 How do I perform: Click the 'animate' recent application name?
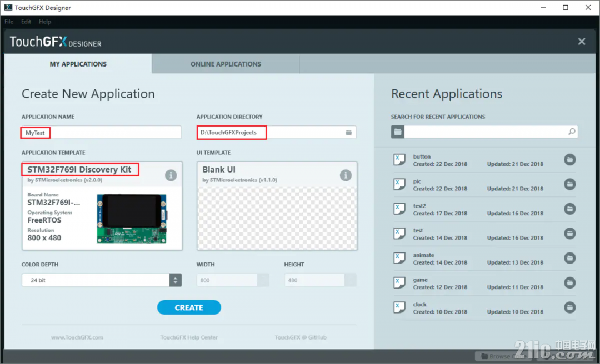pyautogui.click(x=423, y=255)
